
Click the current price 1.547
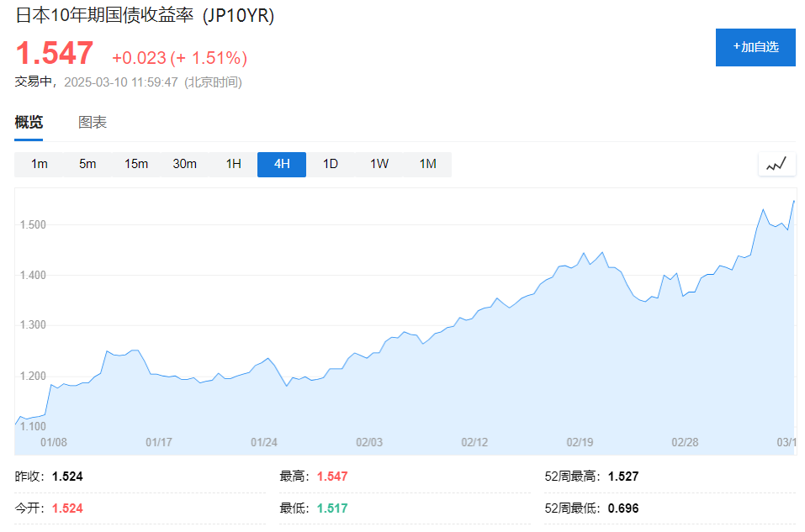click(55, 53)
